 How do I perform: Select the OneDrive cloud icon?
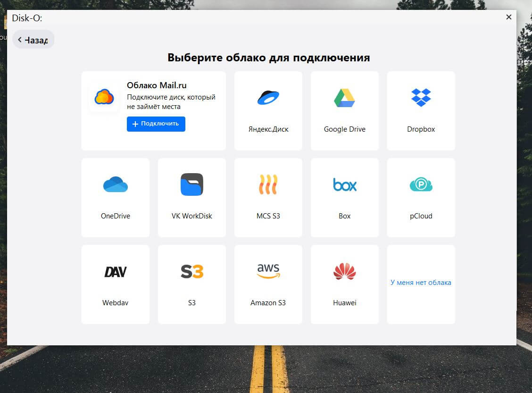(116, 184)
